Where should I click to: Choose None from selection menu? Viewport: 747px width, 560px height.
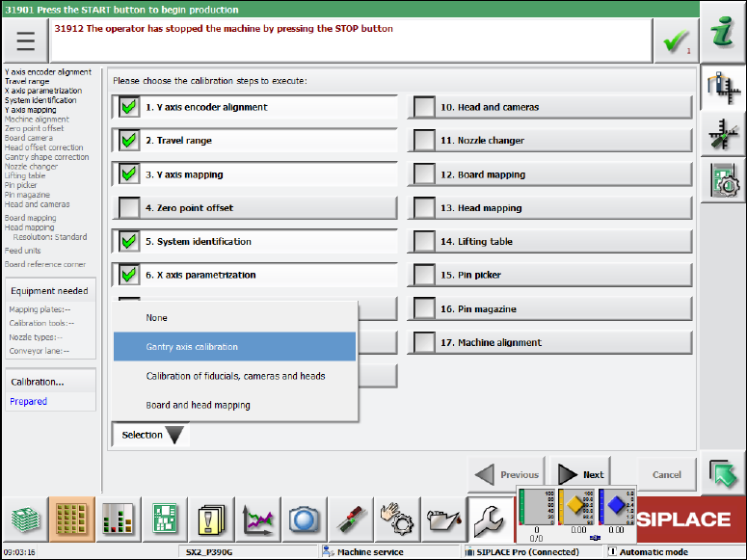click(x=234, y=317)
